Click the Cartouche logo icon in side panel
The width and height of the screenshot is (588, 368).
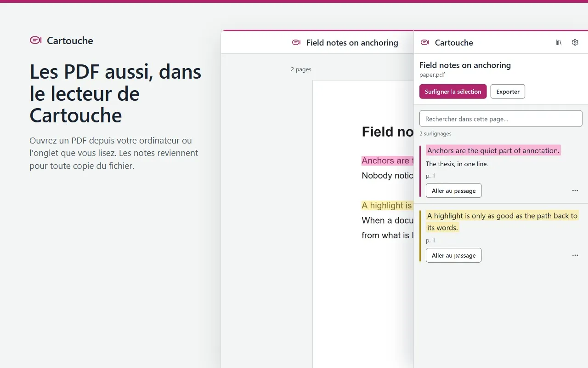click(425, 42)
